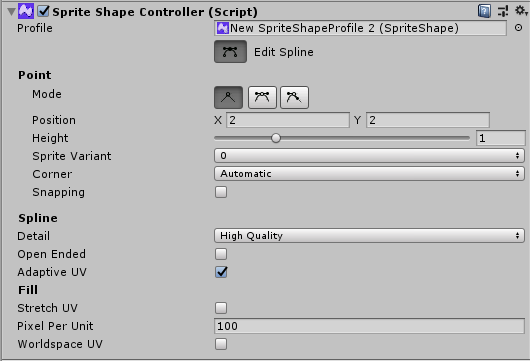
Task: Select the Linear point mode icon
Action: (228, 97)
